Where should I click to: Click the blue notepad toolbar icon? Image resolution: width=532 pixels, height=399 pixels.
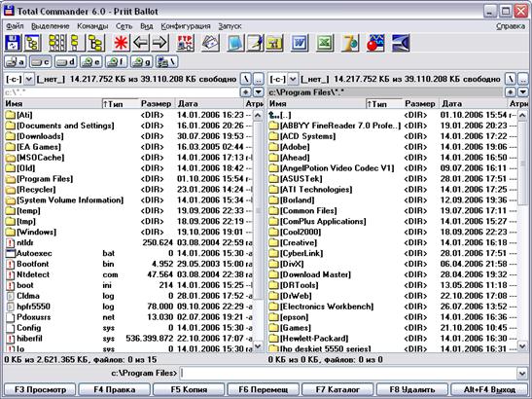tap(235, 43)
